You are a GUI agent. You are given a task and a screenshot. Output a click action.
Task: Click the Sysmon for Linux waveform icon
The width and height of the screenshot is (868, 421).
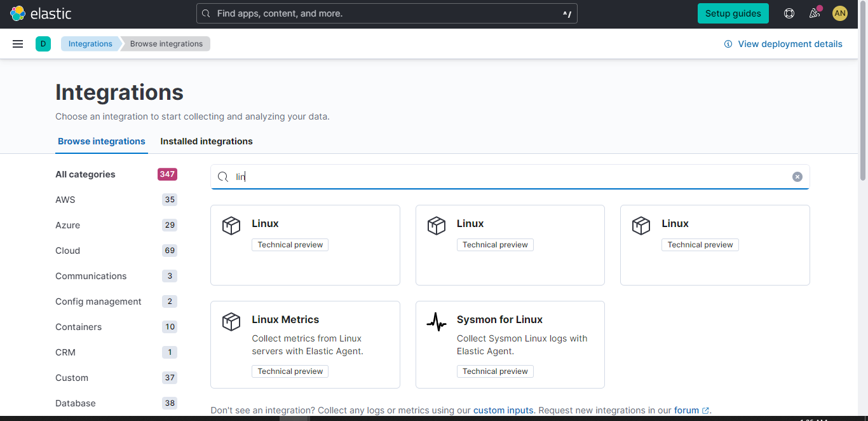coord(437,322)
